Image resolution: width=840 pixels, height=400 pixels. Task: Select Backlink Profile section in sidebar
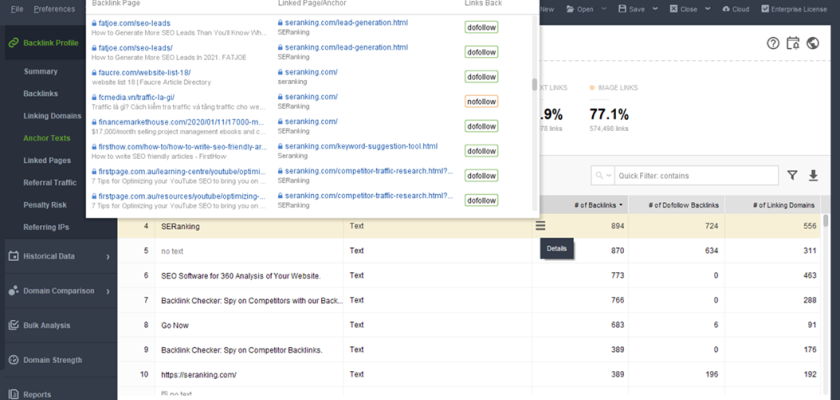coord(51,43)
